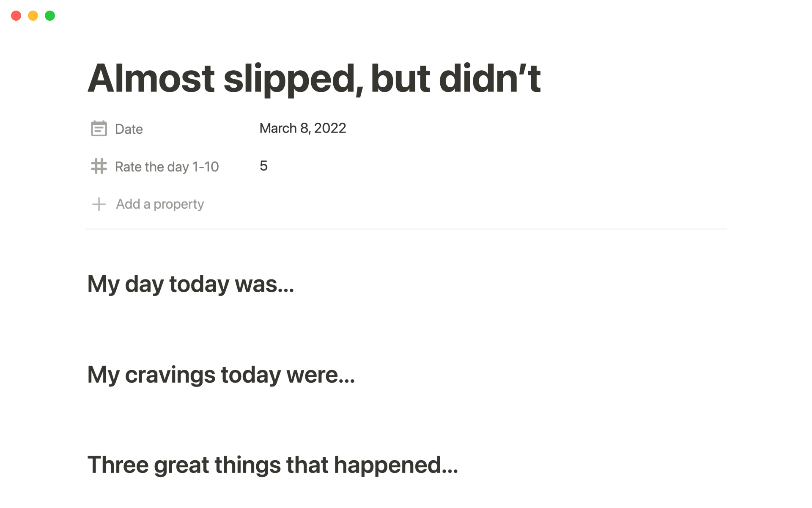Open the Date property label menu
This screenshot has height=508, width=812.
(x=129, y=129)
